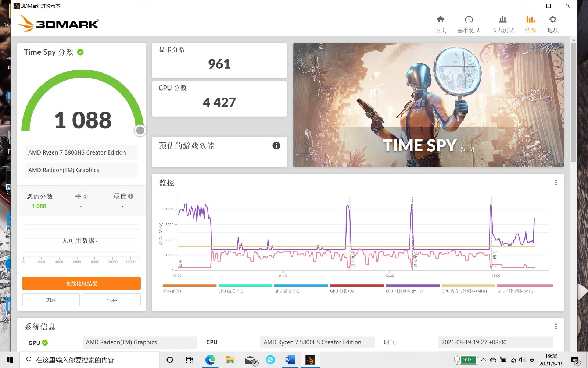Open Microsoft Edge from taskbar

pyautogui.click(x=210, y=360)
